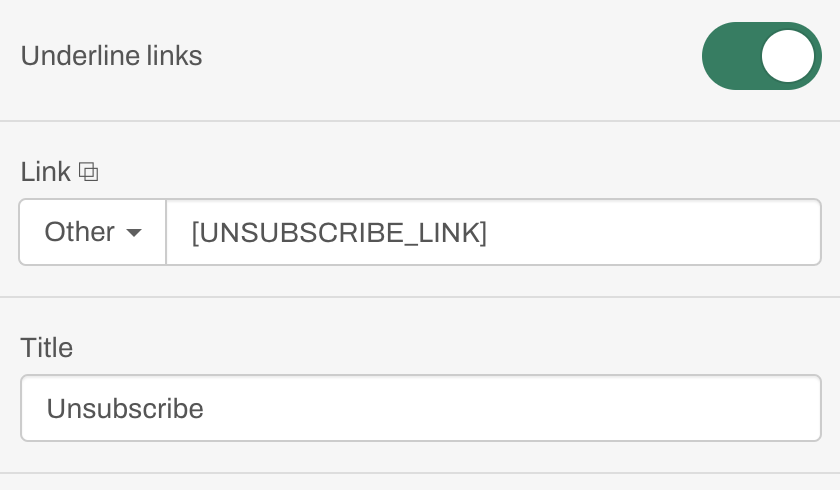Click into the [UNSUBSCRIBE_LINK] input field
This screenshot has height=490, width=840.
pyautogui.click(x=493, y=232)
